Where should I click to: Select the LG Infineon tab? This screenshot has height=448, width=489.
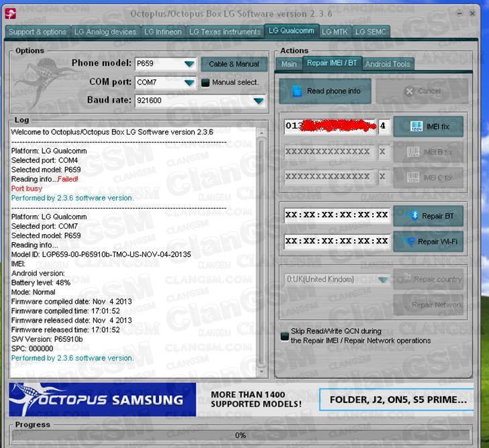tap(163, 32)
